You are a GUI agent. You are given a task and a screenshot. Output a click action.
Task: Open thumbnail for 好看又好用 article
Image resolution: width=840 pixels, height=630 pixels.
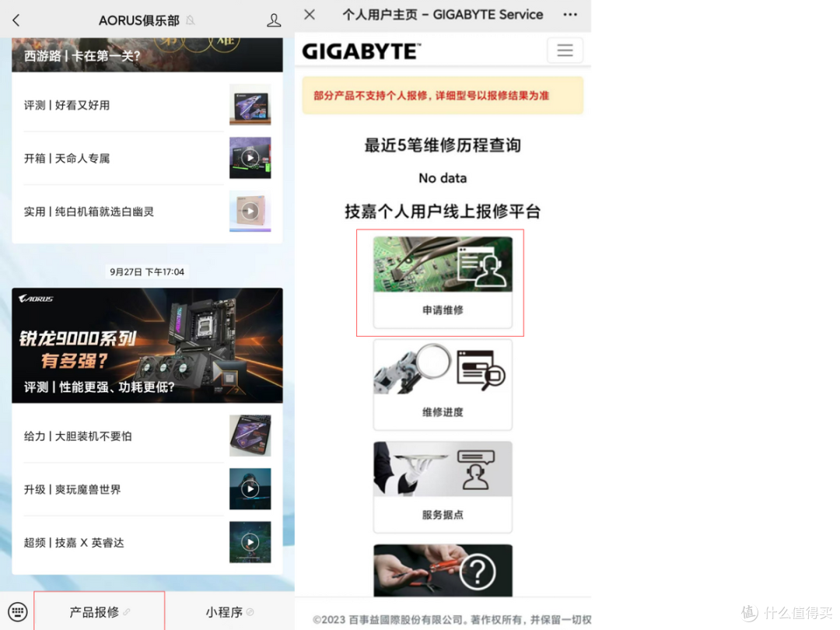[x=250, y=104]
